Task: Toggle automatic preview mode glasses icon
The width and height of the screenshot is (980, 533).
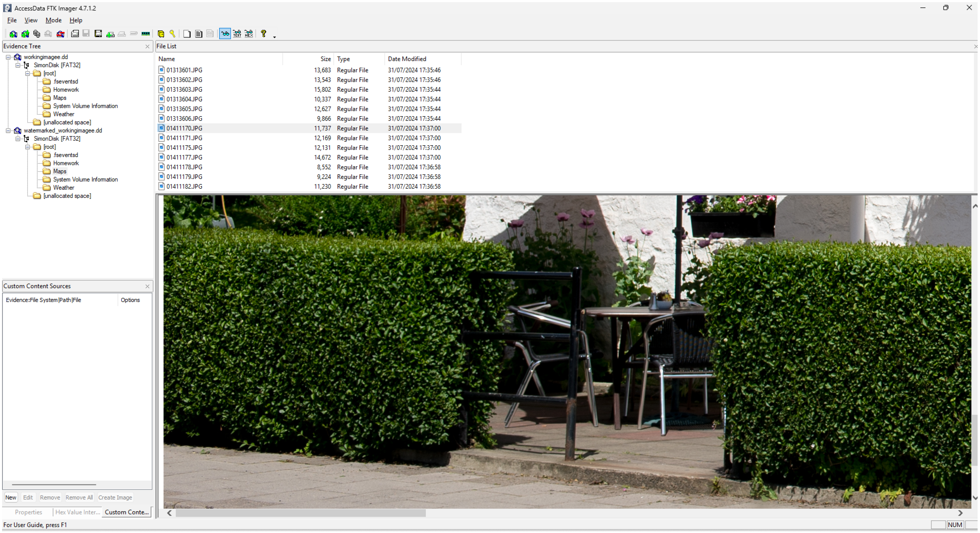Action: point(225,34)
